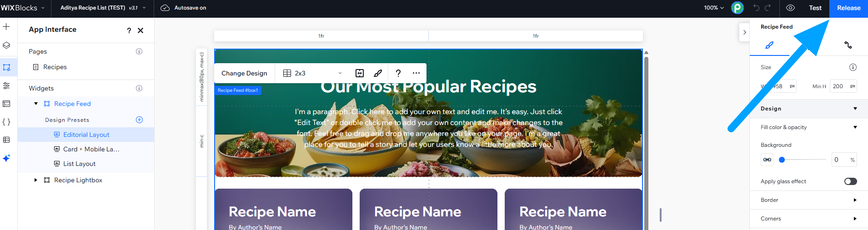Toggle the background opacity link icon
This screenshot has width=868, height=230.
[767, 160]
